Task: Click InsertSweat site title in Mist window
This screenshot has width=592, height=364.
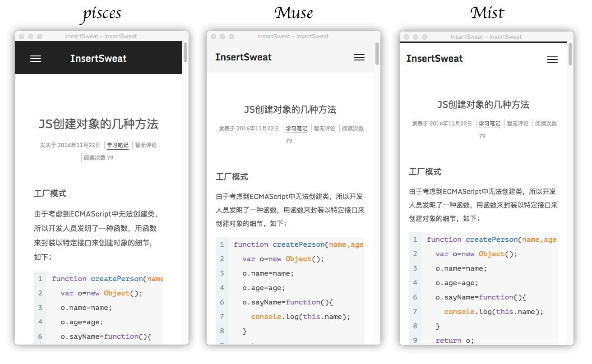Action: click(435, 59)
